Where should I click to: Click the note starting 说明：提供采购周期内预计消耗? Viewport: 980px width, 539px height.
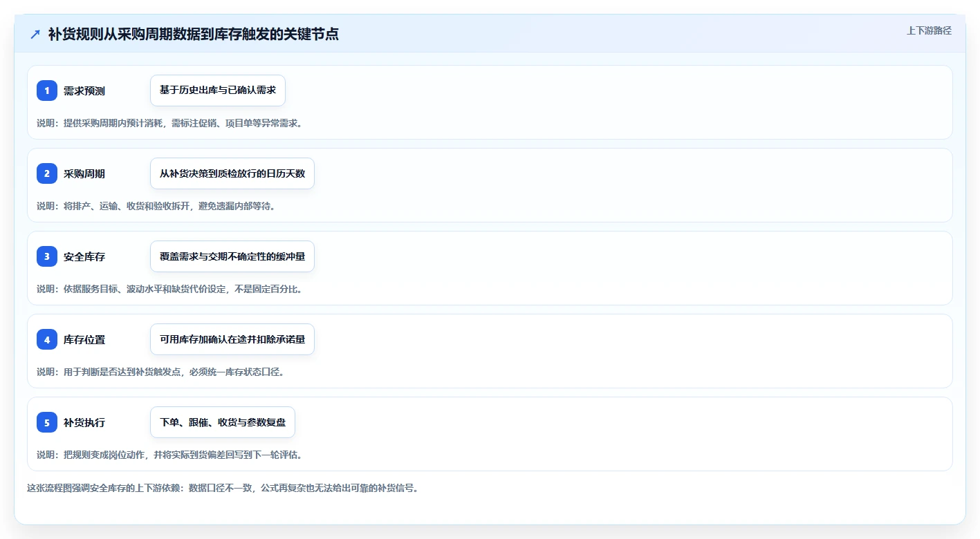click(x=169, y=123)
